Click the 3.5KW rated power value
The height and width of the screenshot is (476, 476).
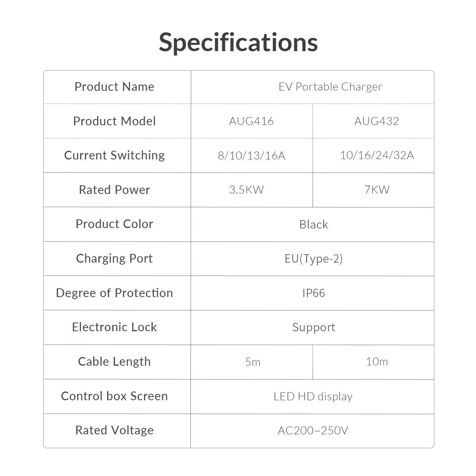[x=246, y=190]
